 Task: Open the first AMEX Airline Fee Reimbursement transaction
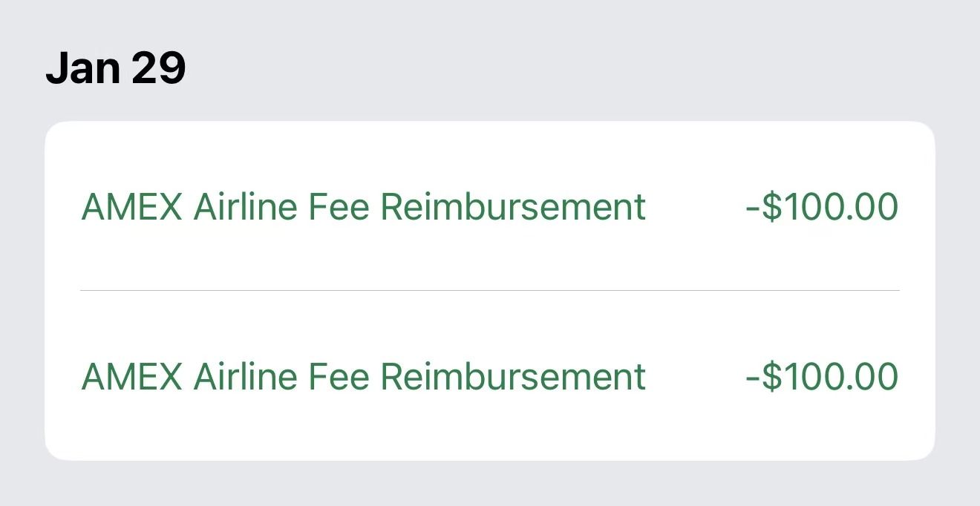click(x=363, y=206)
